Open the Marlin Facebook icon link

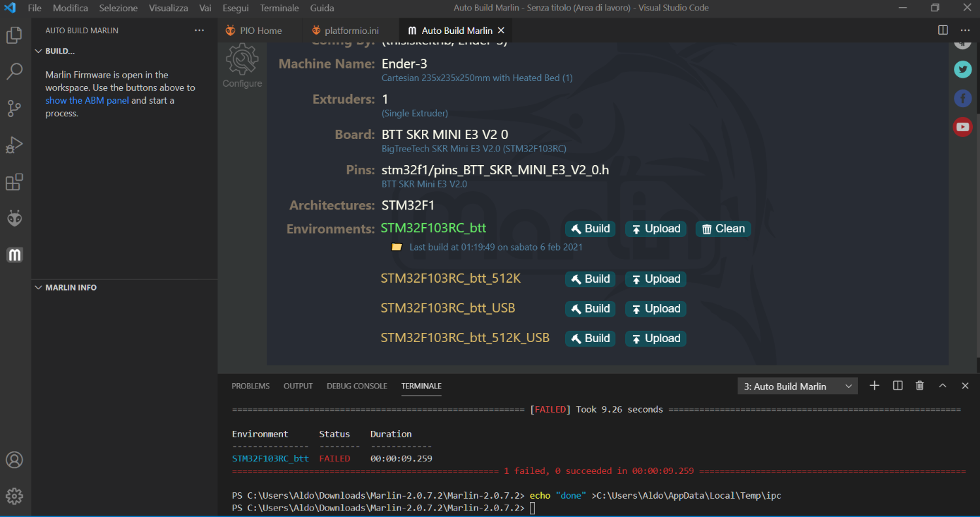coord(962,98)
